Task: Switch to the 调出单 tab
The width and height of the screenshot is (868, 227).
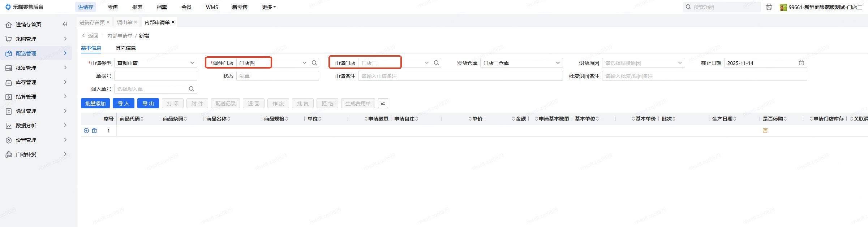Action: click(125, 22)
